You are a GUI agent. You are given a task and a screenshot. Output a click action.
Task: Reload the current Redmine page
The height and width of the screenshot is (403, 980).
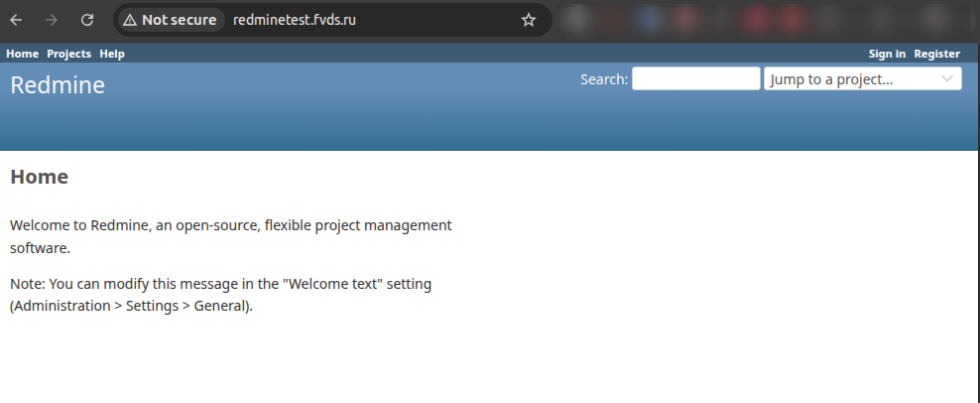pos(87,20)
